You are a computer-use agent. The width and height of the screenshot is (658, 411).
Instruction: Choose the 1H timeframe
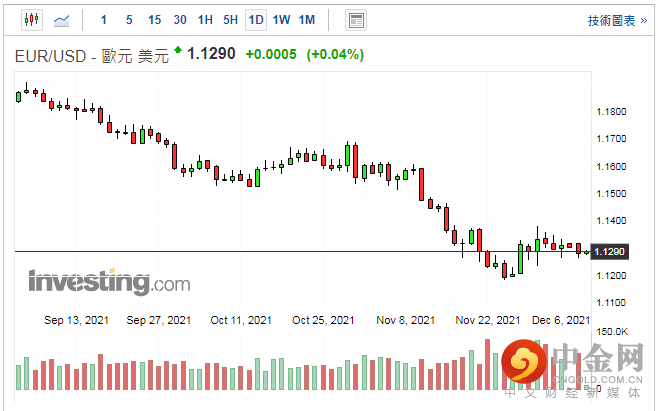pyautogui.click(x=205, y=20)
